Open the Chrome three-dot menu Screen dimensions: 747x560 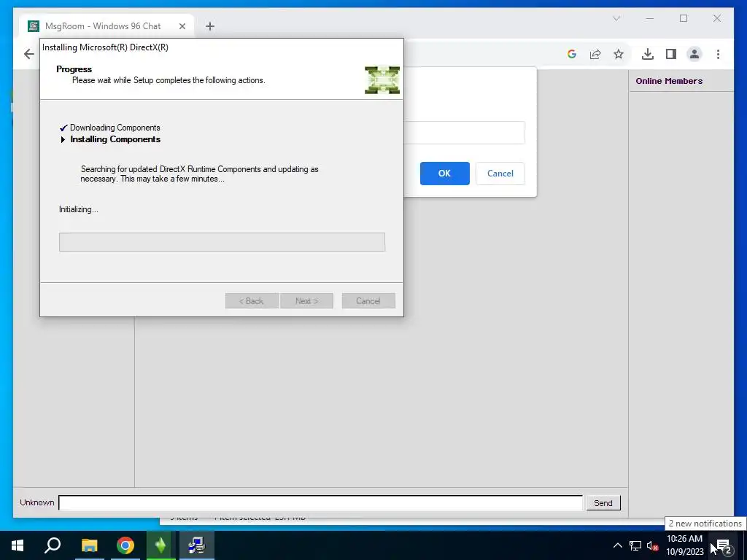pyautogui.click(x=718, y=54)
